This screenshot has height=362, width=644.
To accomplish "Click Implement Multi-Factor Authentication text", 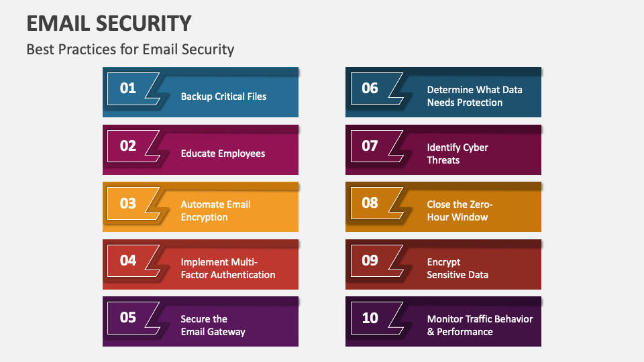I will tap(228, 268).
